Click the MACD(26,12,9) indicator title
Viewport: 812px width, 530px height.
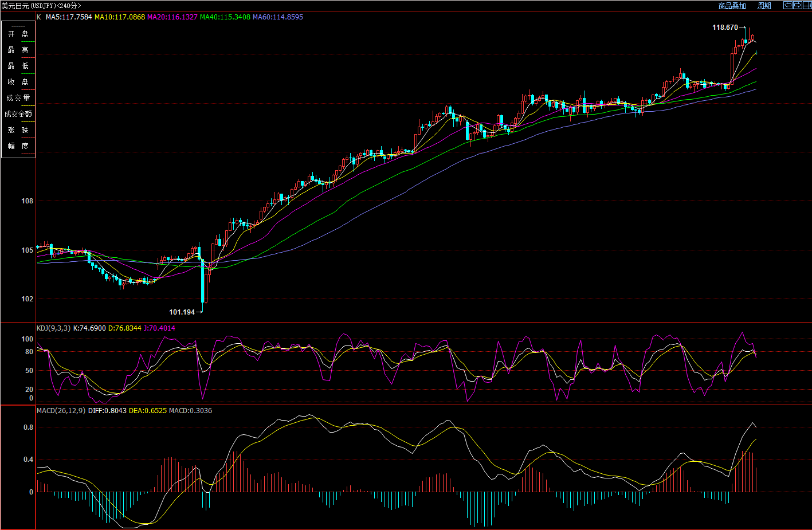(61, 411)
